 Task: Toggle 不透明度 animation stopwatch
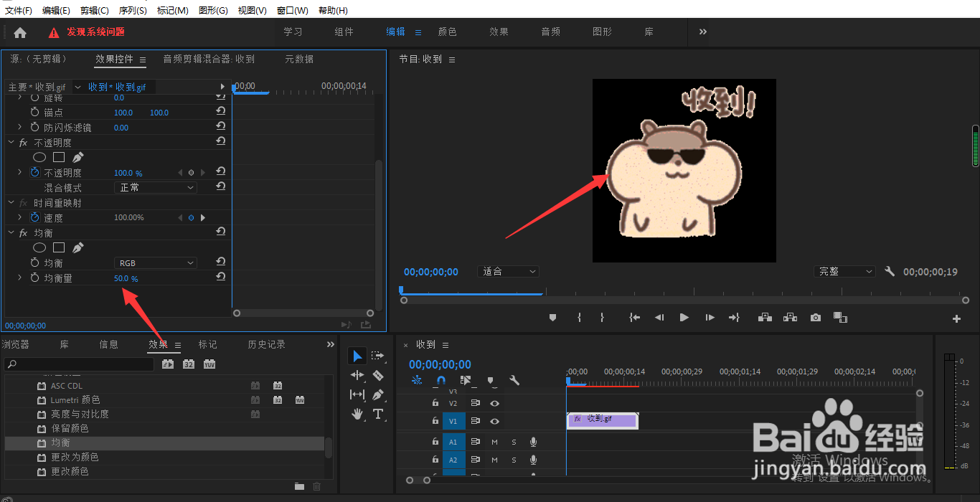pos(34,173)
